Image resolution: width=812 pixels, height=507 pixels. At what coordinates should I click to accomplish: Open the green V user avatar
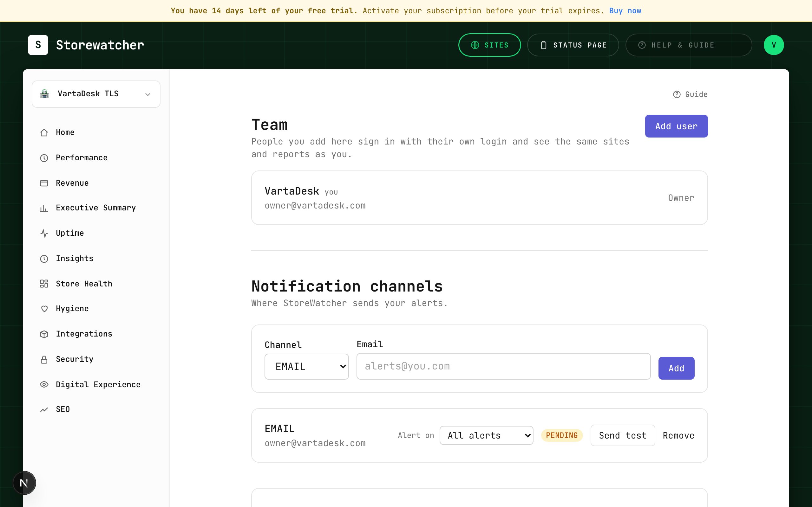click(x=774, y=45)
